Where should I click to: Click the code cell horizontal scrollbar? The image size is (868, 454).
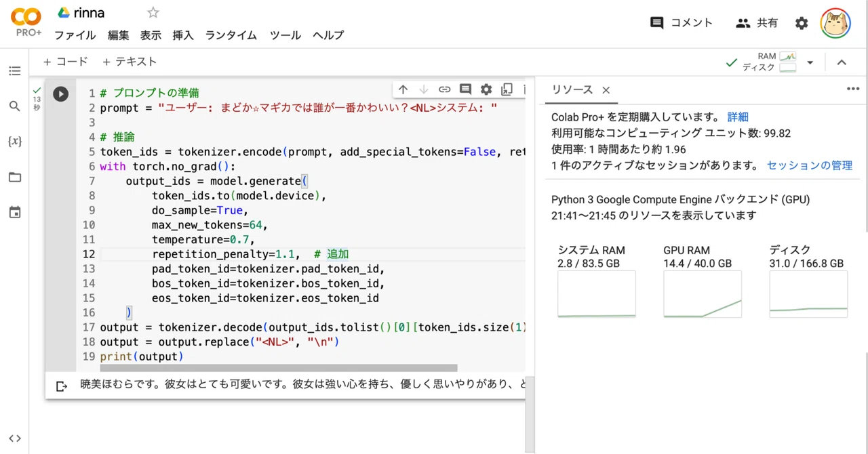click(x=279, y=368)
